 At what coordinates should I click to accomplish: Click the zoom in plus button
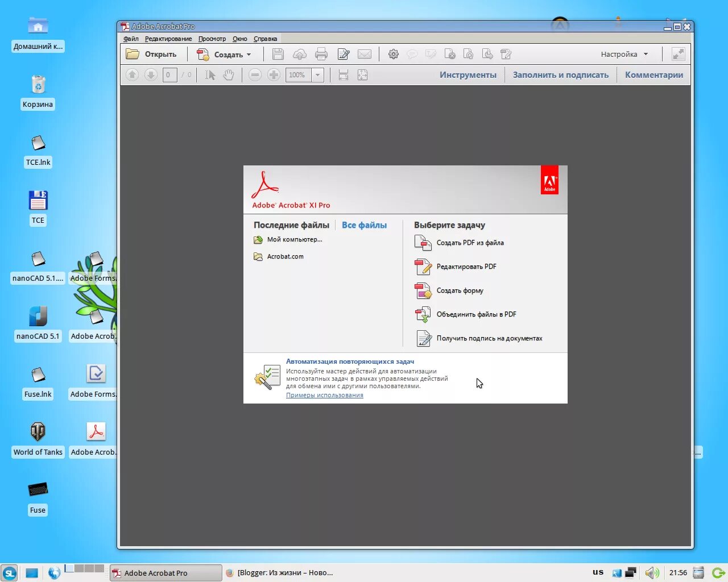click(x=274, y=75)
